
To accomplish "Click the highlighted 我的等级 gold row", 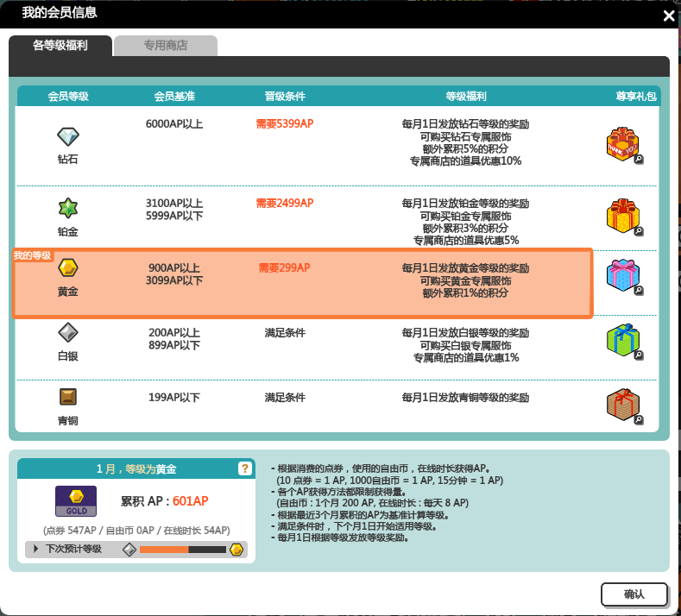I will 302,283.
